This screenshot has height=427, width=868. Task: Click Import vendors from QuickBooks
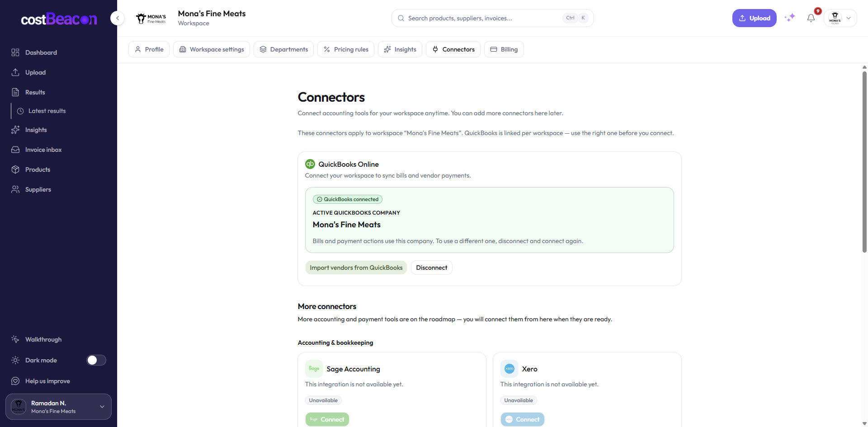tap(356, 267)
